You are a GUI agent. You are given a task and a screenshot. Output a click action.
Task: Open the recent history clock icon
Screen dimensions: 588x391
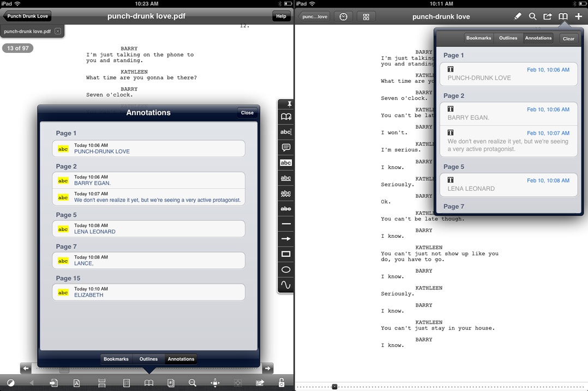(343, 16)
